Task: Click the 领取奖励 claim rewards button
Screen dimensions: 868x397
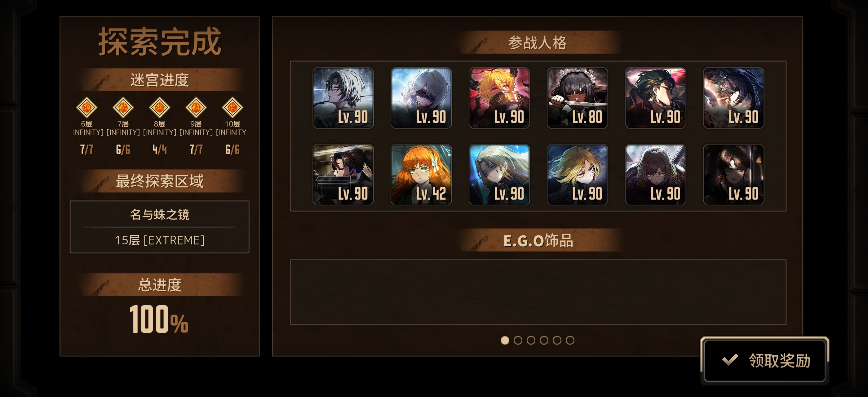Action: tap(764, 360)
